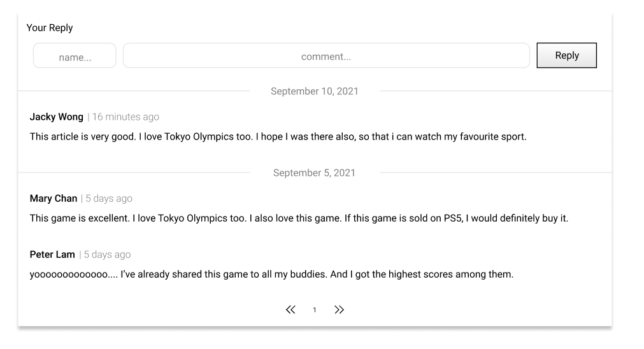The width and height of the screenshot is (644, 349).
Task: Click the September 10, 2021 date separator
Action: 314,91
